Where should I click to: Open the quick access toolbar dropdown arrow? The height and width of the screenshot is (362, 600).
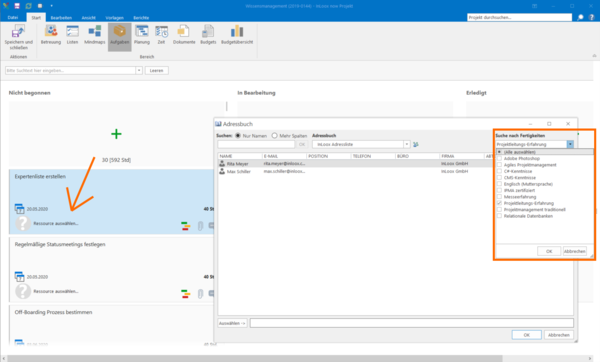(51, 6)
